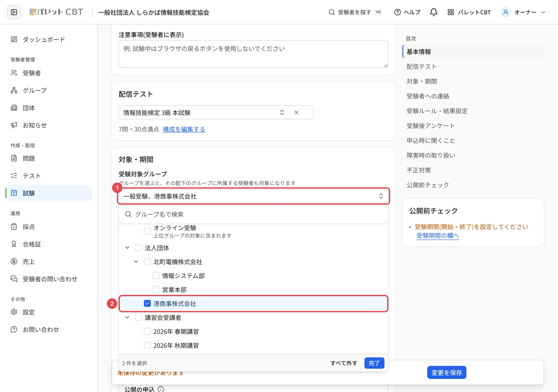This screenshot has width=558, height=392.
Task: Jump to 基本情報 in the table of contents
Action: (473, 51)
